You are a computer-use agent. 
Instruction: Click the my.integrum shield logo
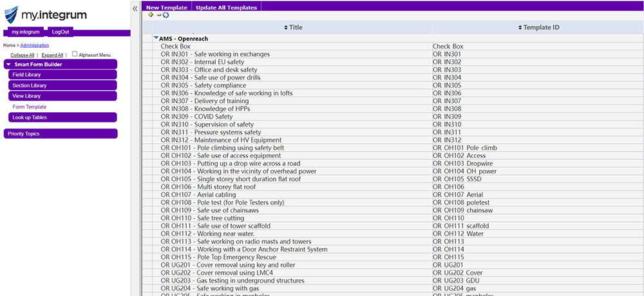tap(11, 15)
